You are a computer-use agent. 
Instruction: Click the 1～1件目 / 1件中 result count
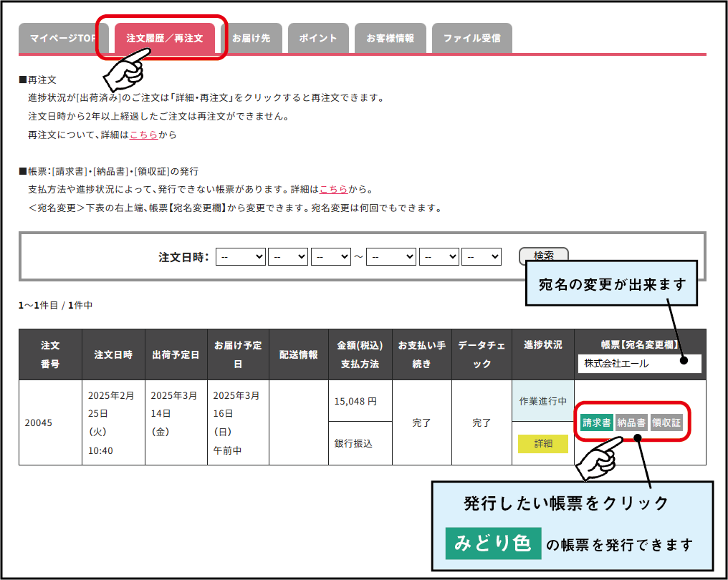(x=56, y=305)
